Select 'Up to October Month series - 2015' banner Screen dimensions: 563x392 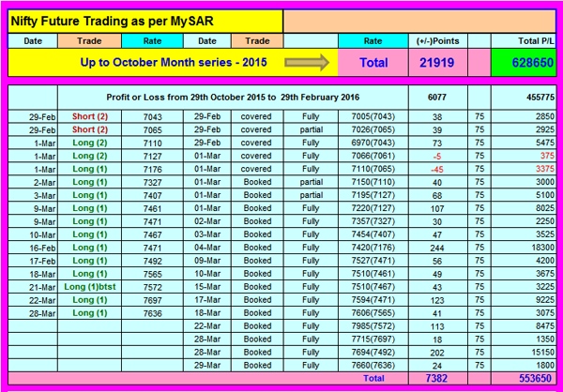[173, 63]
